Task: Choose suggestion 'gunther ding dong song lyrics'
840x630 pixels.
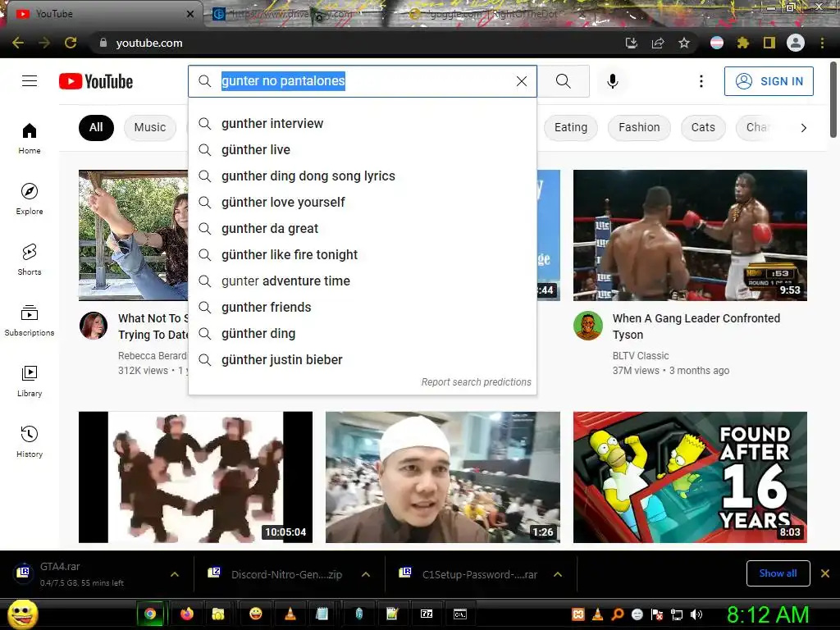Action: pyautogui.click(x=363, y=176)
